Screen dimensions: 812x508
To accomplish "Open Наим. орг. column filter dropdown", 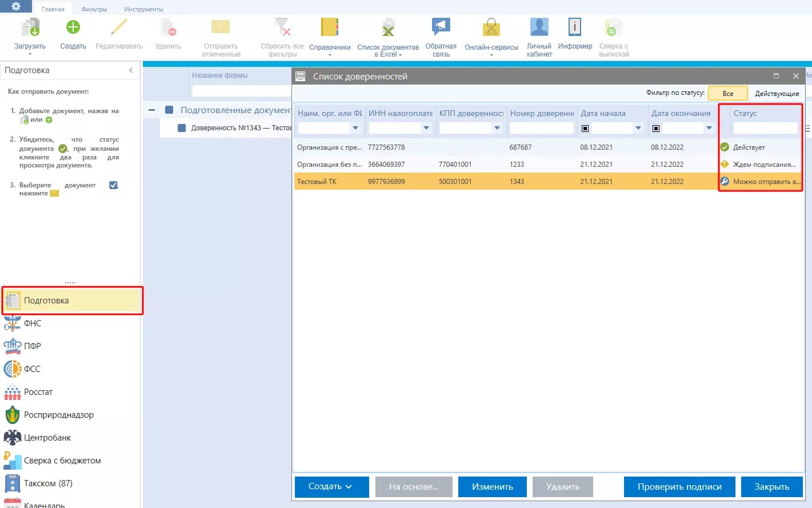I will click(355, 128).
